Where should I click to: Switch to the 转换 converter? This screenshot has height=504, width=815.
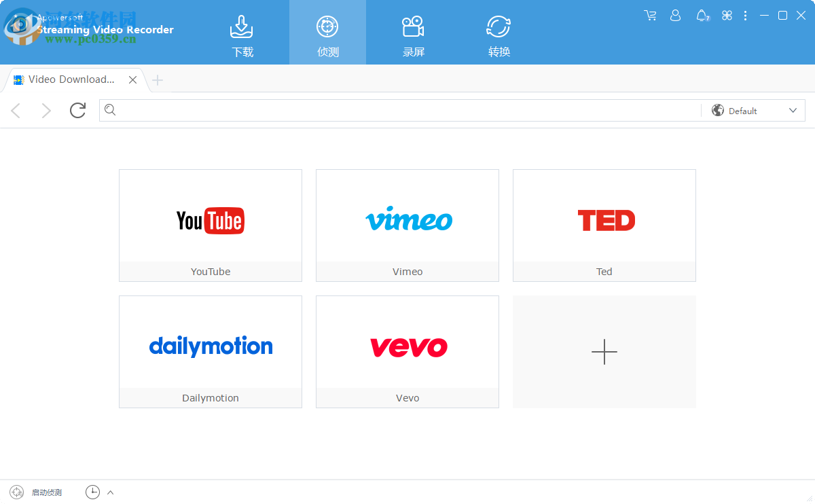pyautogui.click(x=498, y=32)
